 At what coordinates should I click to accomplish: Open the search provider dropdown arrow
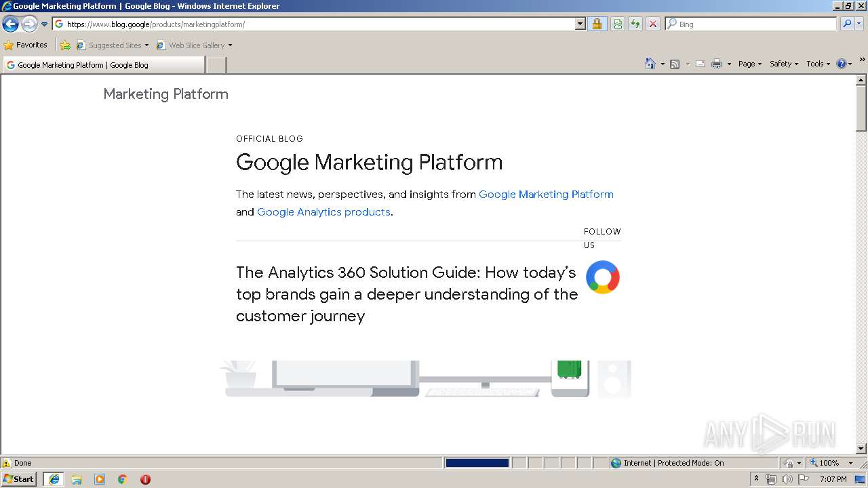pyautogui.click(x=859, y=24)
